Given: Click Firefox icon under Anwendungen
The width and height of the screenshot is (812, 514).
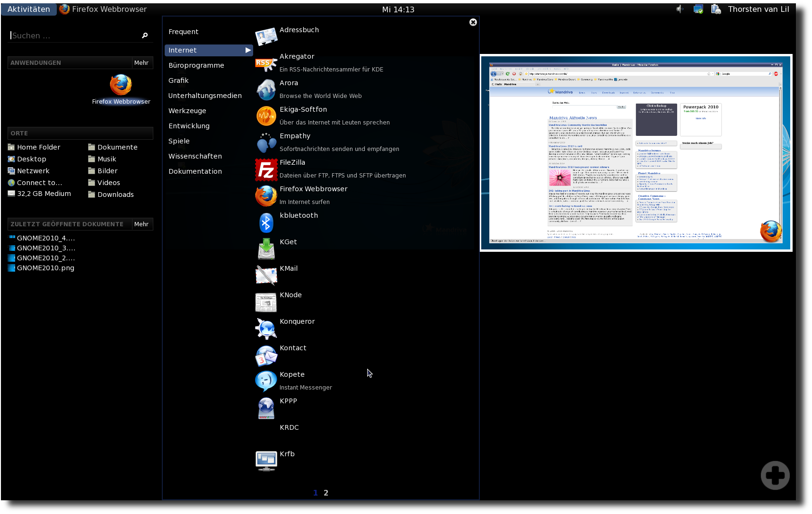Looking at the screenshot, I should [121, 85].
